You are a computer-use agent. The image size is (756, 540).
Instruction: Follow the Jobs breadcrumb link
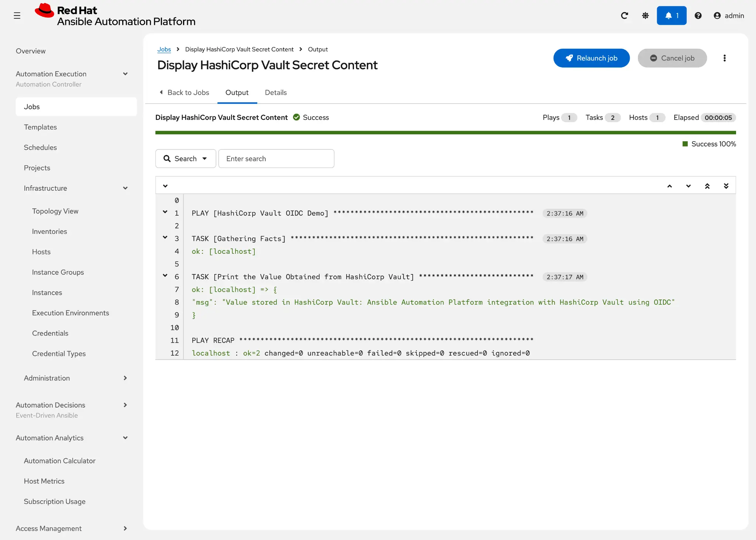tap(164, 49)
